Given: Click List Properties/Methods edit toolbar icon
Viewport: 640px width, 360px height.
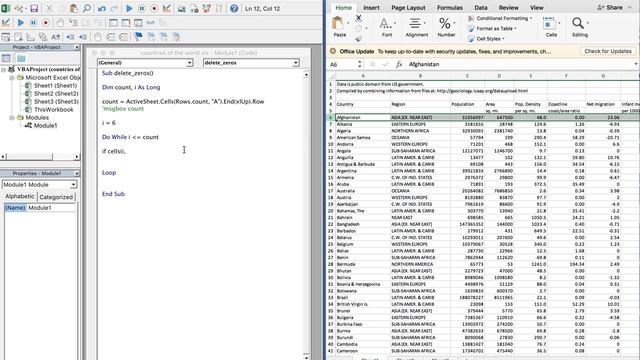Looking at the screenshot, I should point(6,37).
